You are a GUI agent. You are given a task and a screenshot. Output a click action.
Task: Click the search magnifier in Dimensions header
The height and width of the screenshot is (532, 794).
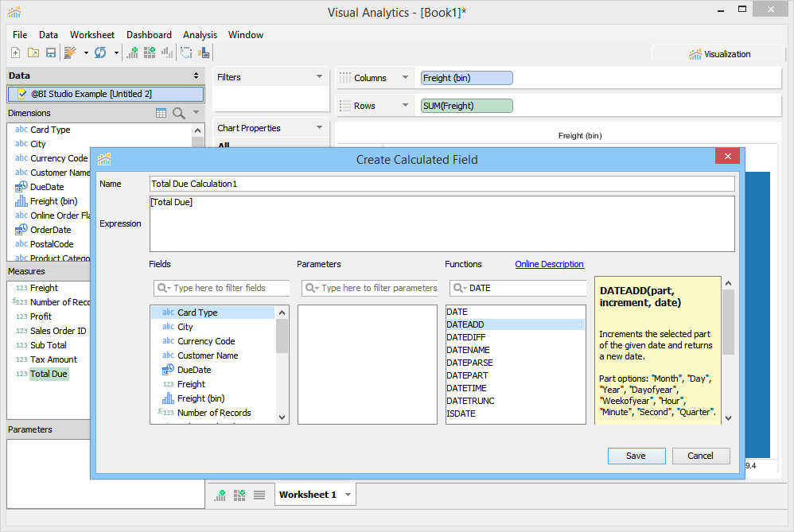(x=179, y=113)
